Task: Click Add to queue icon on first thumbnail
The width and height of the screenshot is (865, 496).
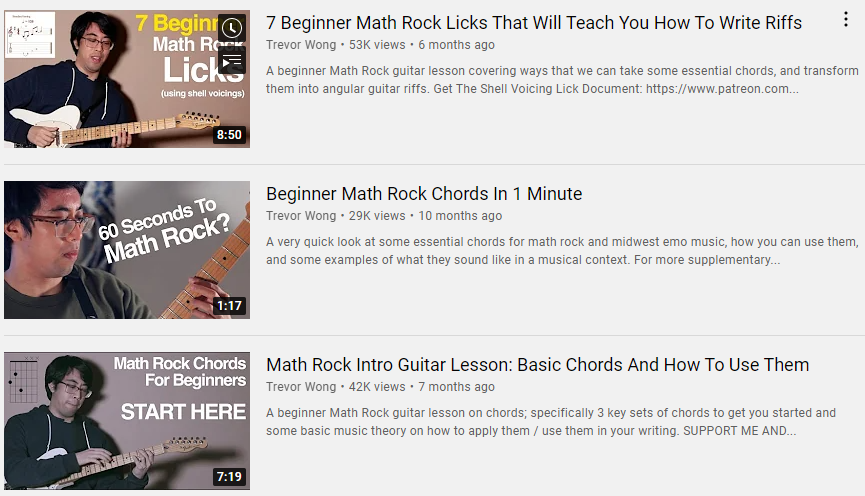Action: point(232,61)
